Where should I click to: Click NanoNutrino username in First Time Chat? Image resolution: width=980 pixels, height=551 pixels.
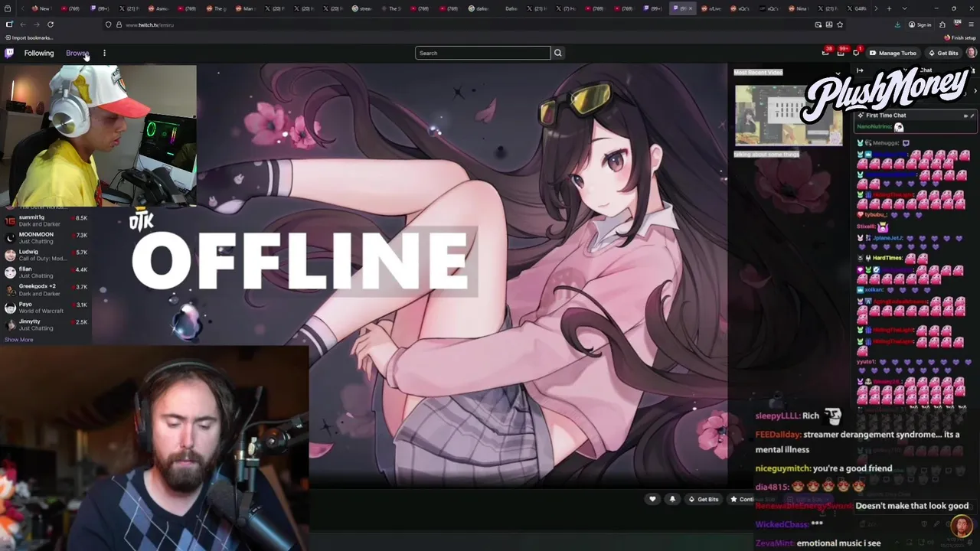pyautogui.click(x=874, y=126)
